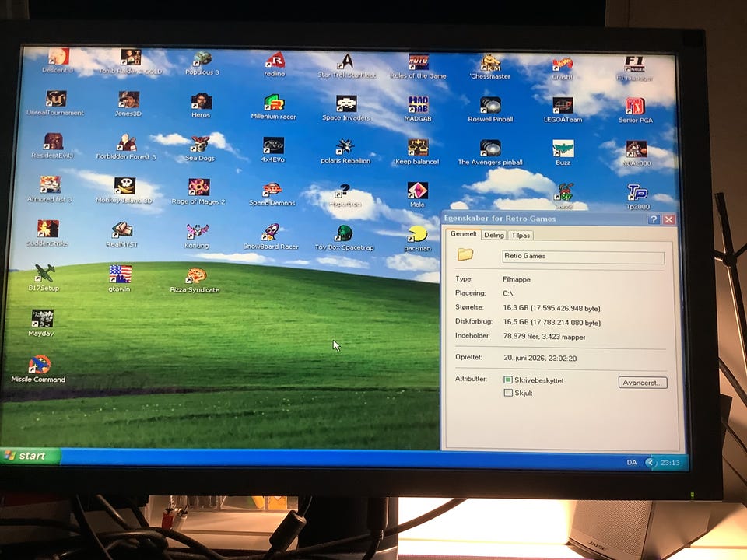Select the Missile Command icon
Screen dimensions: 747x560
coord(39,365)
